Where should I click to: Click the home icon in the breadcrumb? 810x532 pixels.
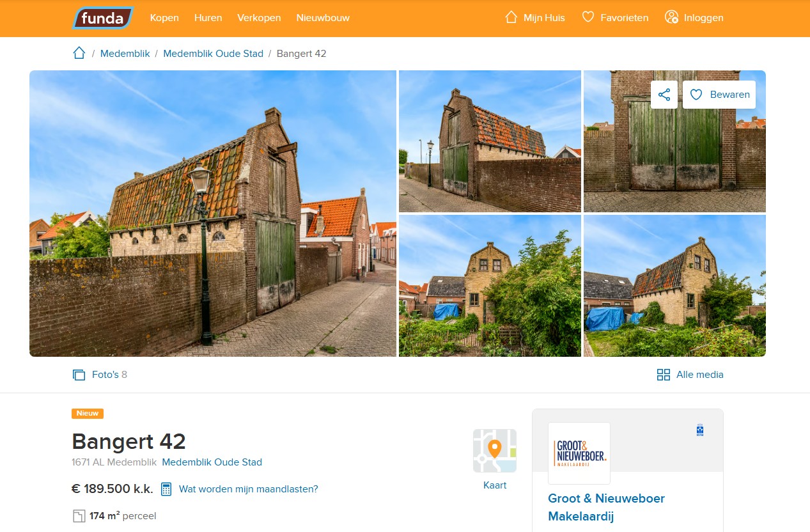79,53
